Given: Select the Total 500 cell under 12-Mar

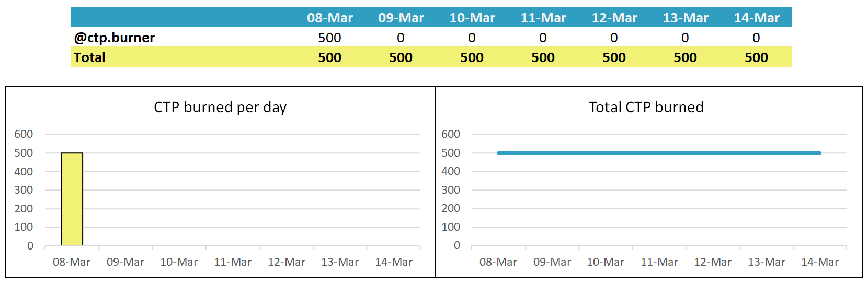Looking at the screenshot, I should click(614, 57).
